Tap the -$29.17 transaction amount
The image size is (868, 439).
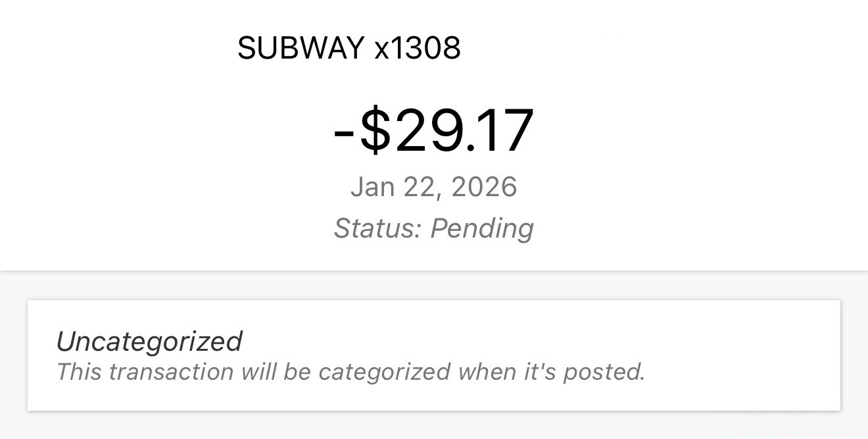tap(433, 131)
